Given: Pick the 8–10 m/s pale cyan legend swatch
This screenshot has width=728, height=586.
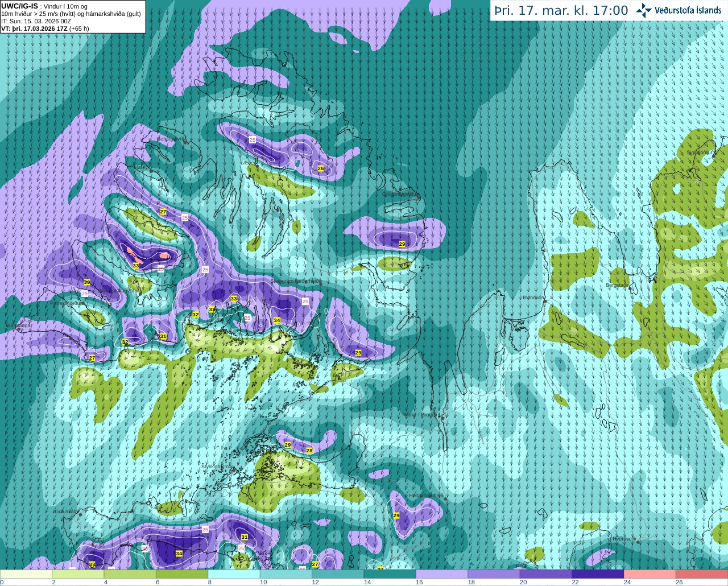Looking at the screenshot, I should click(x=234, y=574).
